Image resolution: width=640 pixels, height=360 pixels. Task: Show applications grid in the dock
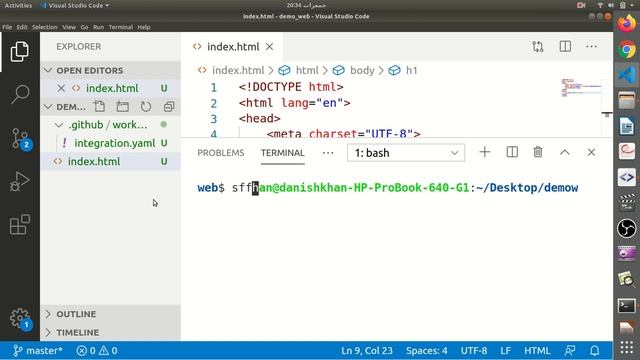627,348
